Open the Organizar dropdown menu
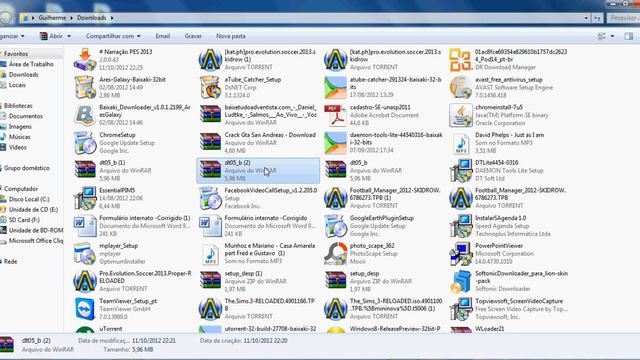 click(x=12, y=36)
